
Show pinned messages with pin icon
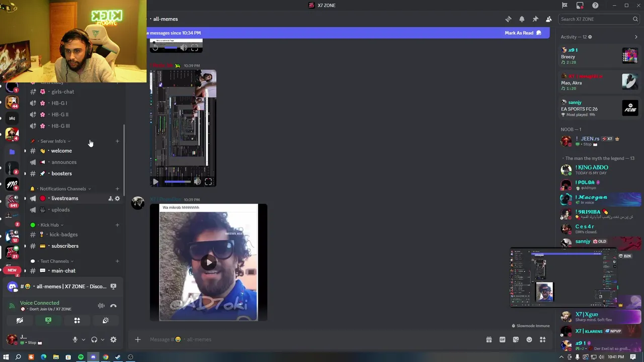tap(535, 19)
